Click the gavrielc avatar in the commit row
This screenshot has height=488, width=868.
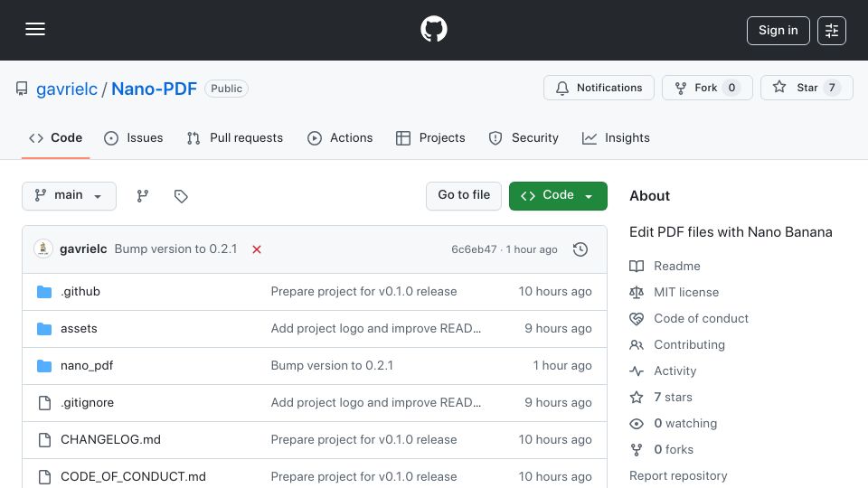point(43,249)
